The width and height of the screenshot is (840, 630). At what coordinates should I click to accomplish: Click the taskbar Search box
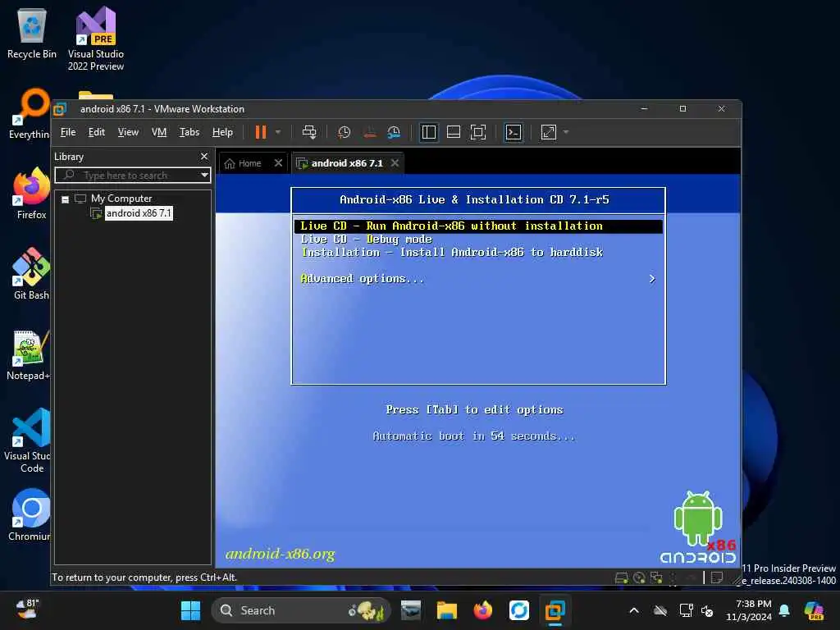click(301, 610)
